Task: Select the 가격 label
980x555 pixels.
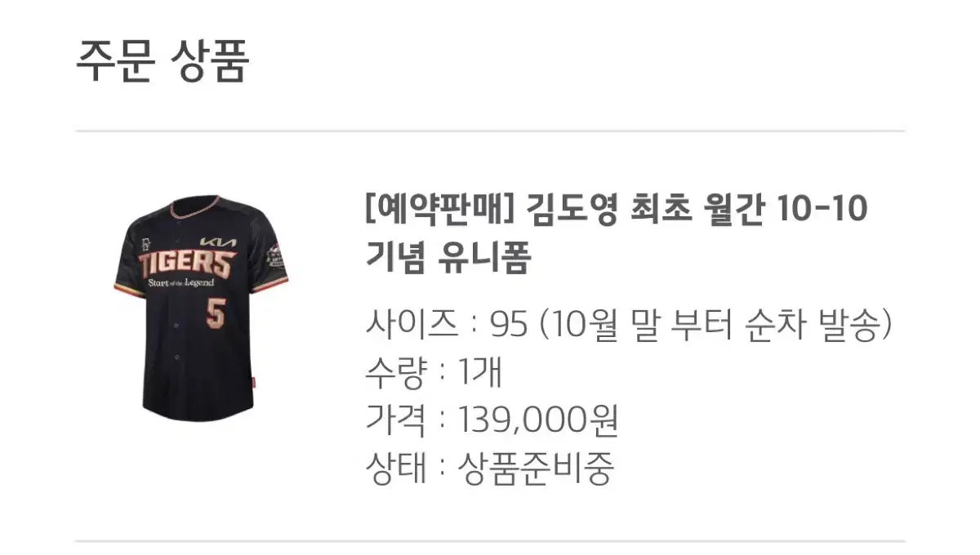Action: click(x=395, y=421)
